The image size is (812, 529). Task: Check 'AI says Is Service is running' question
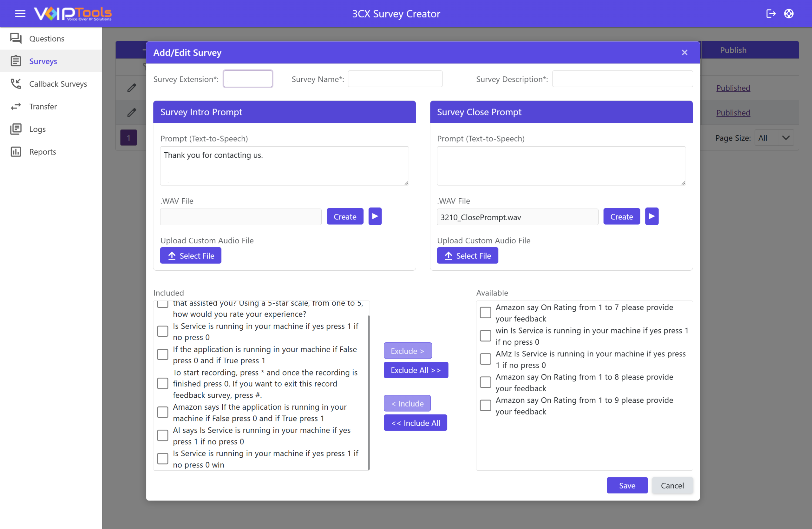163,435
